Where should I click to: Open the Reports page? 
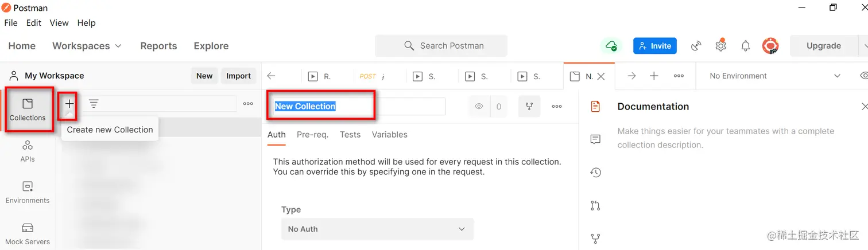pos(158,46)
